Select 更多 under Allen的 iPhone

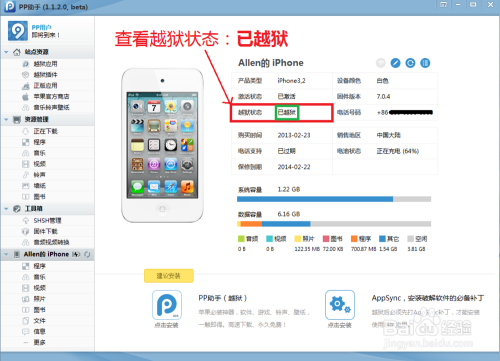tap(39, 342)
